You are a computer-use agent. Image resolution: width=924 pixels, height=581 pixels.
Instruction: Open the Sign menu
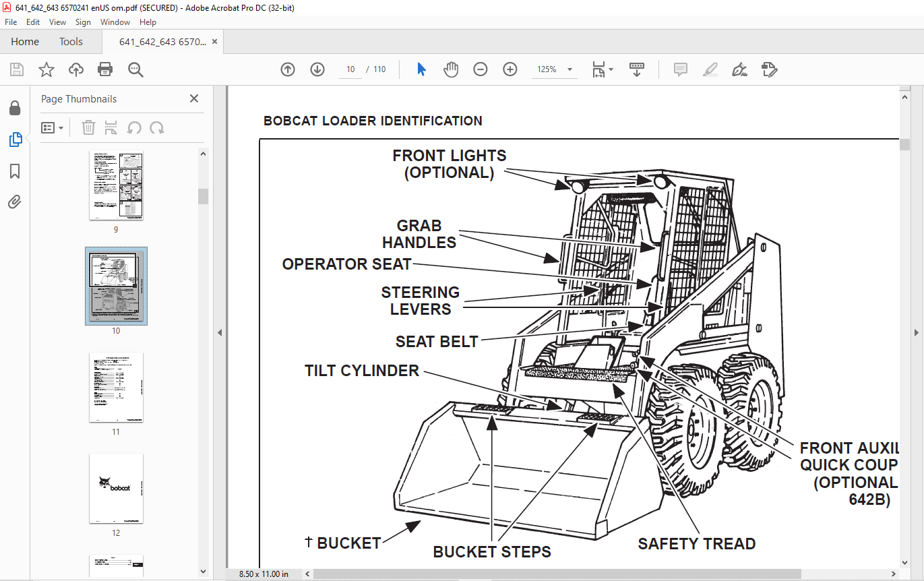[83, 22]
